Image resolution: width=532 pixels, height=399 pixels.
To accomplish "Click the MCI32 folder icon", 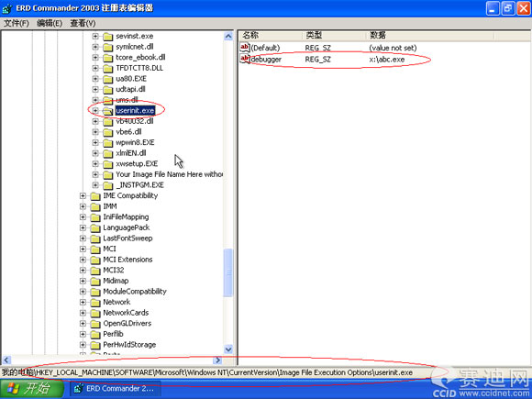I will 95,271.
